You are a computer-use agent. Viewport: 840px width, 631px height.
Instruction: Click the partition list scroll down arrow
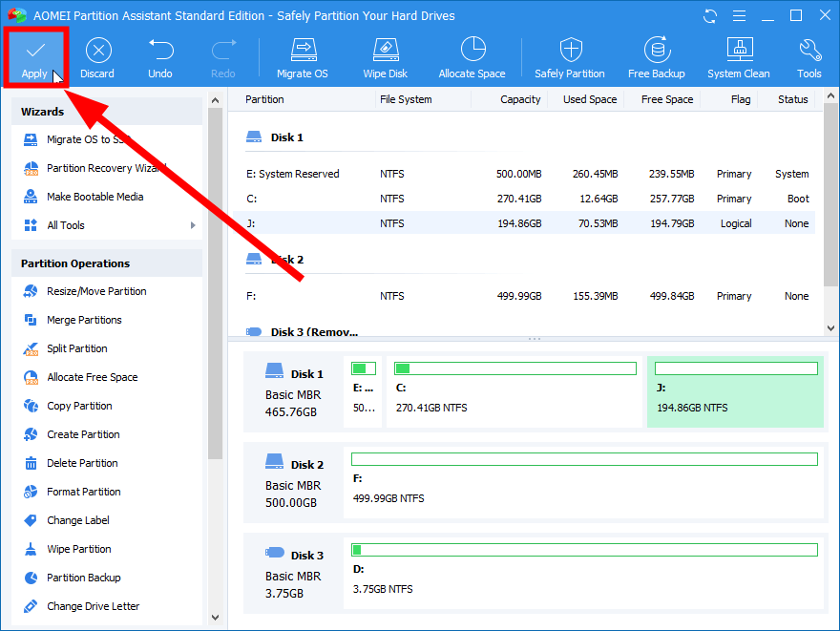pos(830,328)
